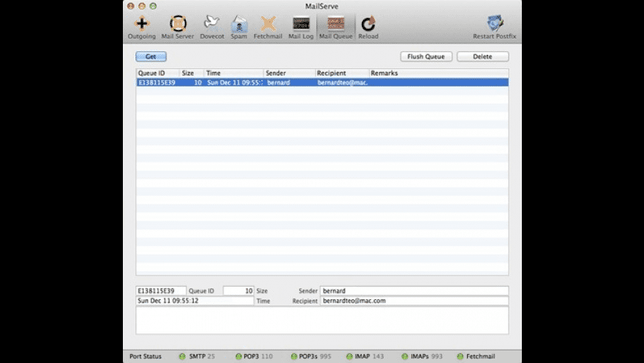This screenshot has width=644, height=363.
Task: Open the Outgoing settings toolbar icon
Action: [141, 27]
